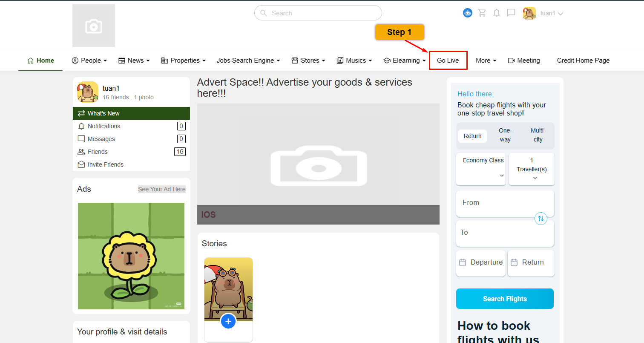Expand the Economy Class dropdown
Image resolution: width=644 pixels, height=343 pixels.
pos(481,169)
